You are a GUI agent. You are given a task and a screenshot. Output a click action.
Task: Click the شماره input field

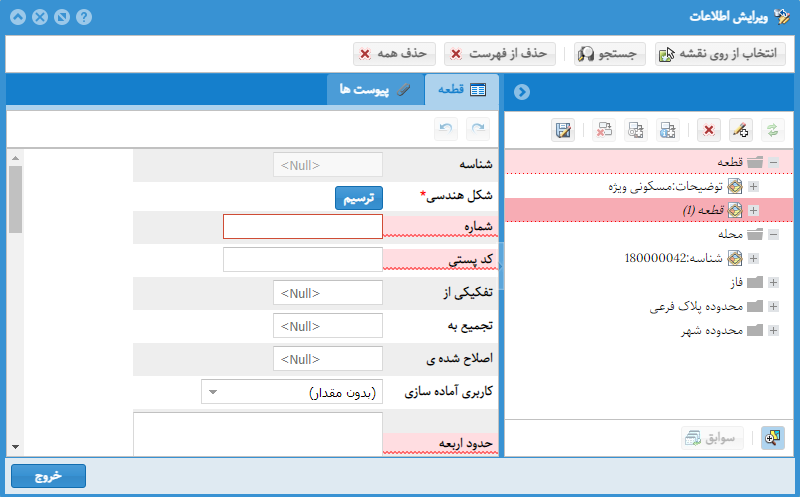point(303,227)
